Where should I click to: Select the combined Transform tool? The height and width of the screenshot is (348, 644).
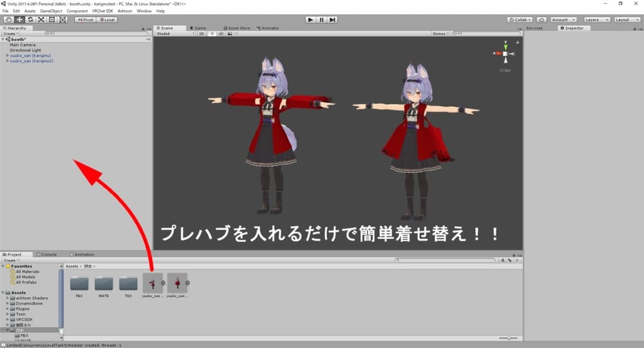[x=62, y=19]
